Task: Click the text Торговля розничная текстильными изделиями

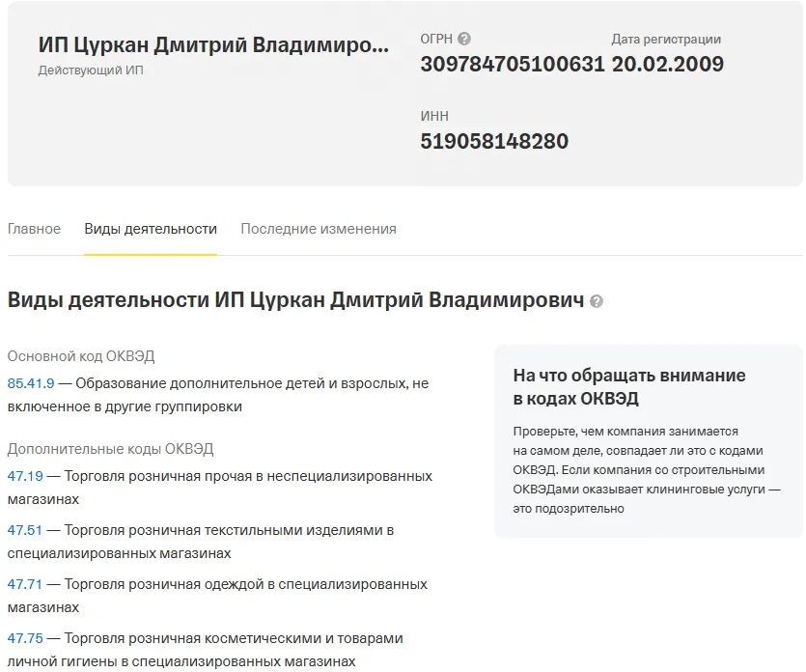Action: click(222, 530)
